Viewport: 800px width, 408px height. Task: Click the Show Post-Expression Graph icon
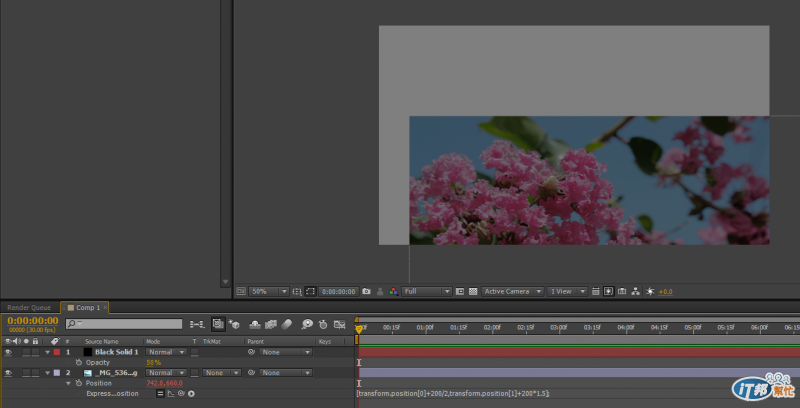pyautogui.click(x=171, y=393)
